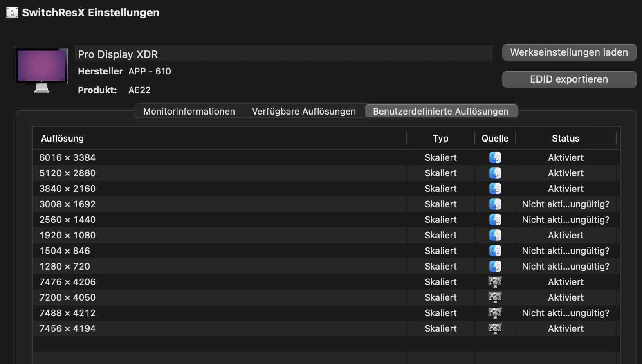This screenshot has width=642, height=364.
Task: Click the Finder source icon for 1280 × 720
Action: coord(495,266)
